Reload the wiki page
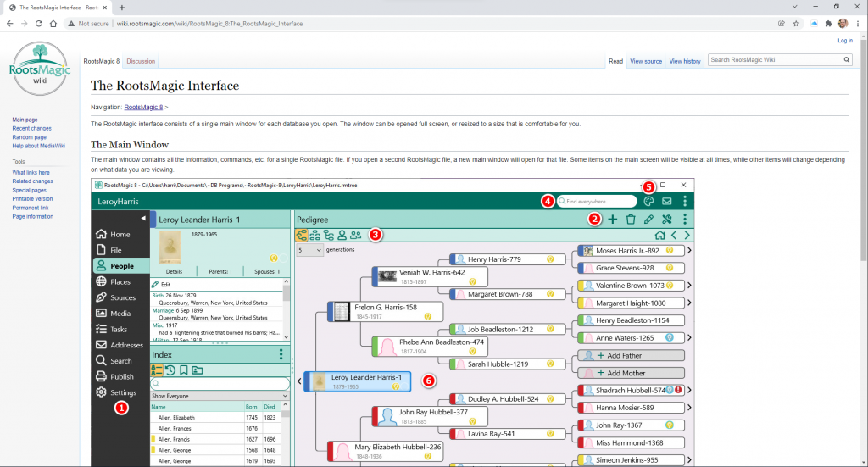The height and width of the screenshot is (467, 868). tap(39, 24)
